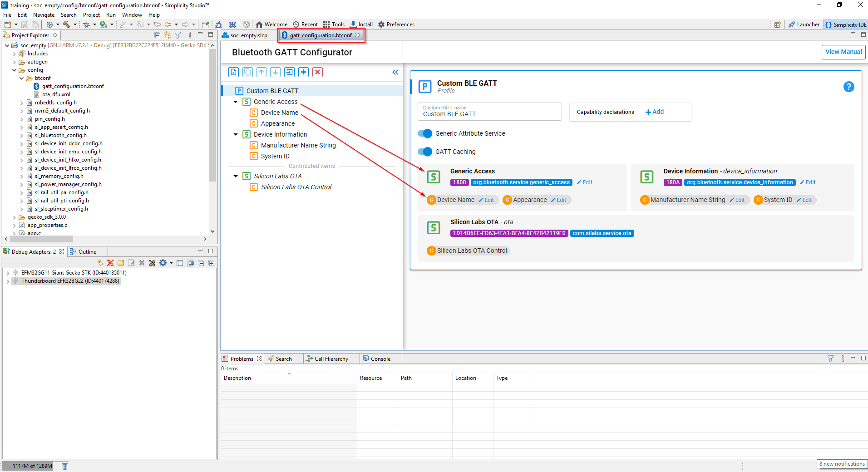This screenshot has width=868, height=472.
Task: Click Collapse All icon in Project Explorer
Action: pyautogui.click(x=157, y=35)
